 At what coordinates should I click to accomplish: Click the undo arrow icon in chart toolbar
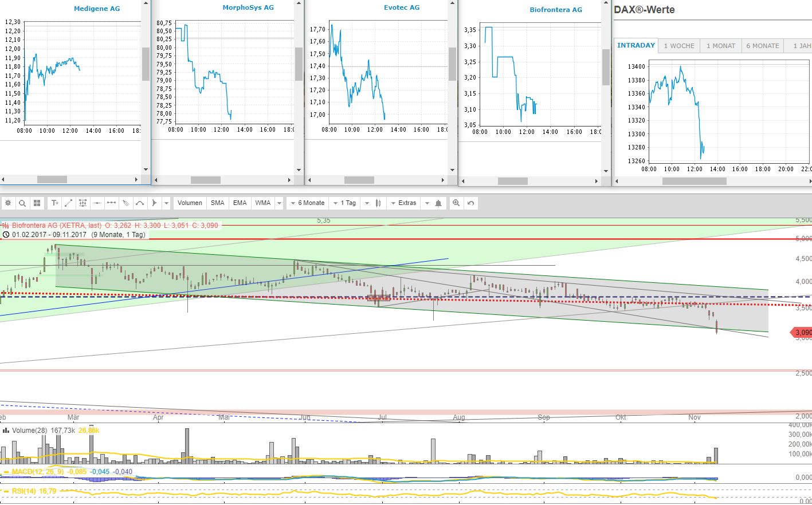[x=470, y=203]
